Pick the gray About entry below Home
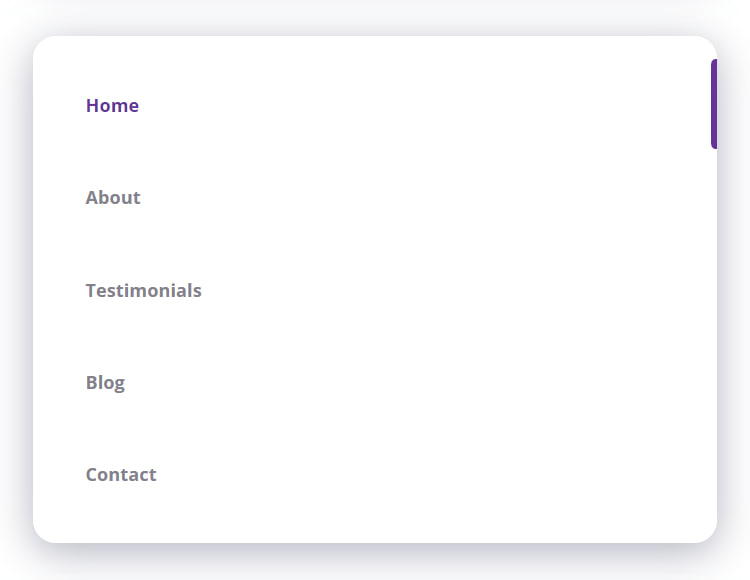 click(x=113, y=198)
